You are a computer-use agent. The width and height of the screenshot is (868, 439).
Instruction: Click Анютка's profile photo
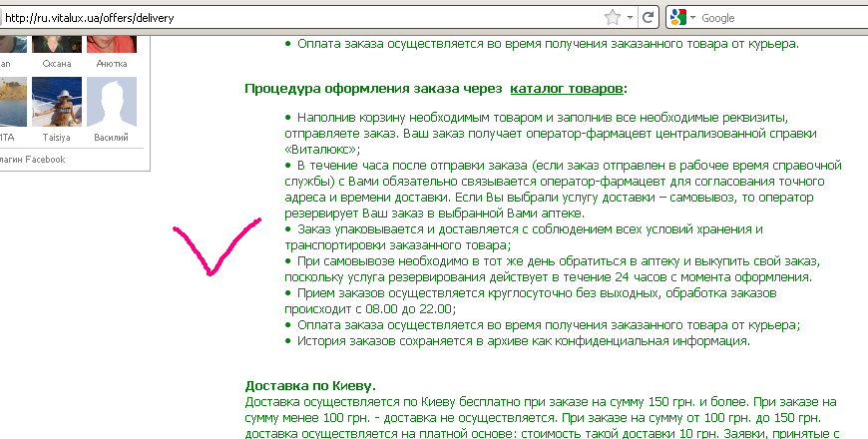click(x=112, y=42)
